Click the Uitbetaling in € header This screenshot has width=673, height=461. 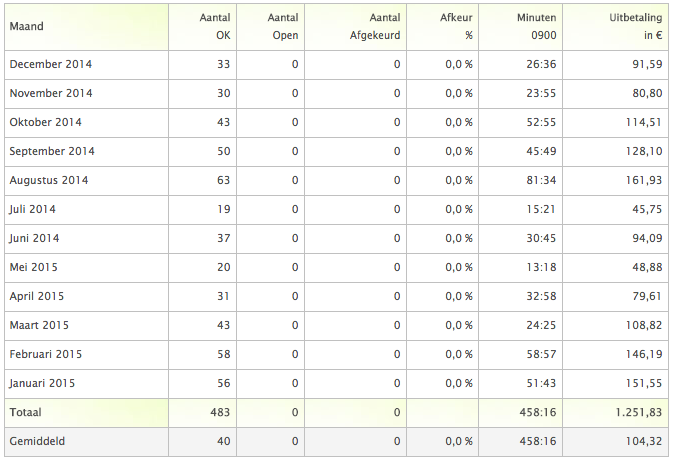click(x=615, y=27)
